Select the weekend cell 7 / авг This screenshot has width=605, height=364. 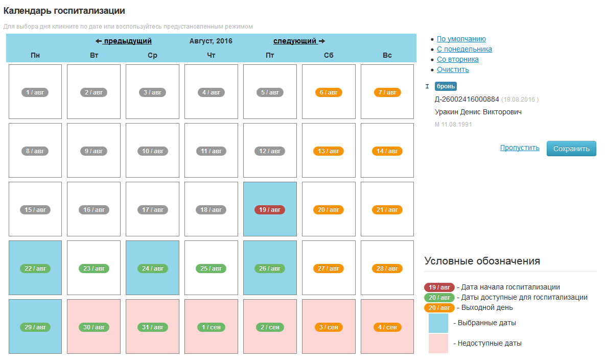(x=387, y=92)
